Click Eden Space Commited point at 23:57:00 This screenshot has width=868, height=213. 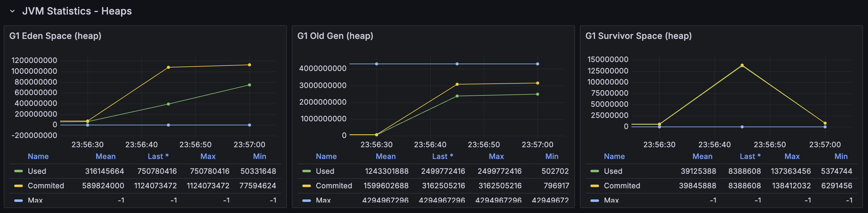pyautogui.click(x=249, y=65)
